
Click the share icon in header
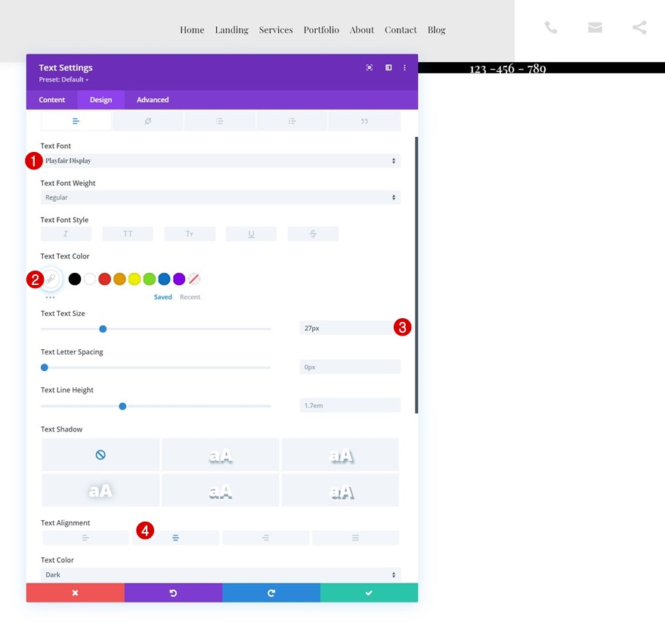639,27
